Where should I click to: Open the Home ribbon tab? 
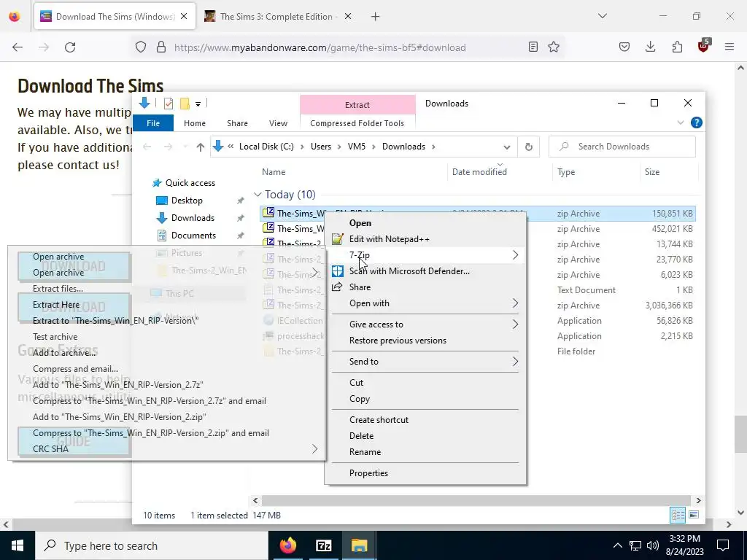194,123
